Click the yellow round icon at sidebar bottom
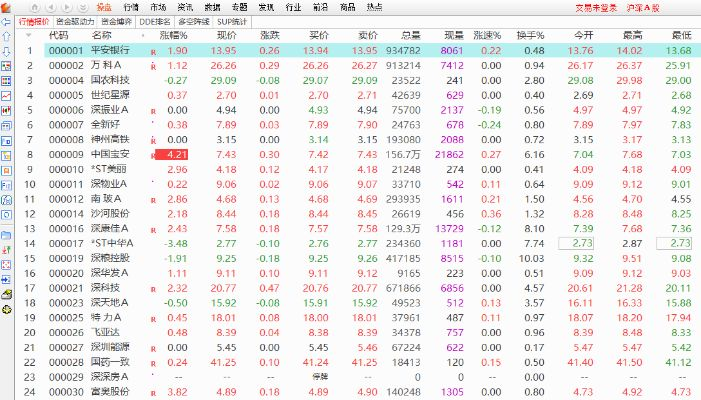701x400 pixels. pyautogui.click(x=7, y=311)
